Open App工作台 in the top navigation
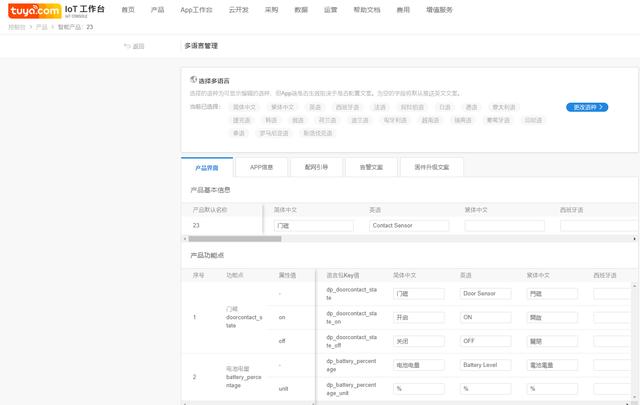 pyautogui.click(x=196, y=10)
